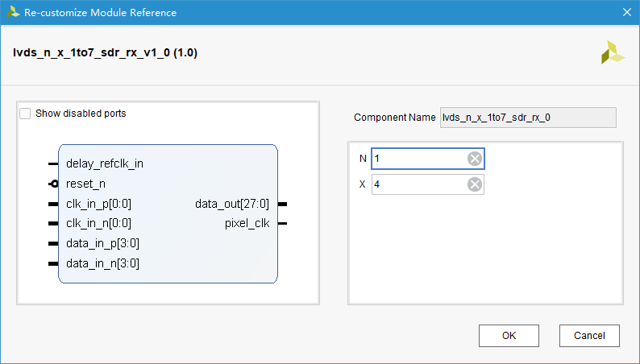Click the Xilinx logo in the header
Viewport: 640px width, 364px height.
pos(612,52)
